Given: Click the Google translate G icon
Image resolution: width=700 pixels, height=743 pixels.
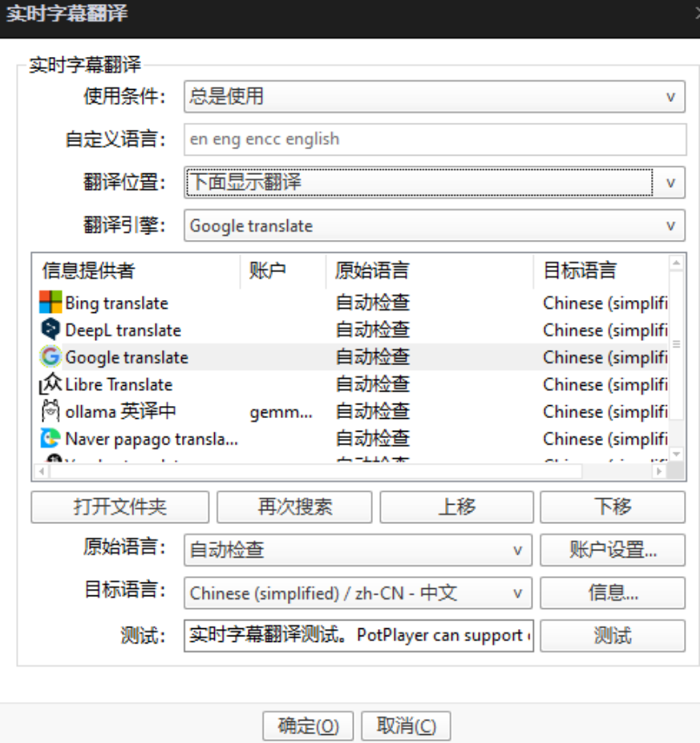Looking at the screenshot, I should coord(51,357).
